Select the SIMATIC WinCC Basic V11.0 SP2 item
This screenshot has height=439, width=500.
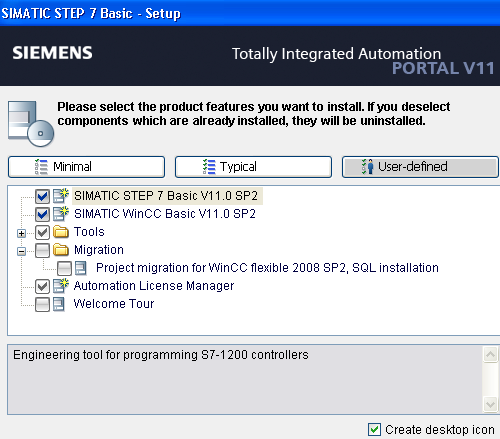coord(165,214)
